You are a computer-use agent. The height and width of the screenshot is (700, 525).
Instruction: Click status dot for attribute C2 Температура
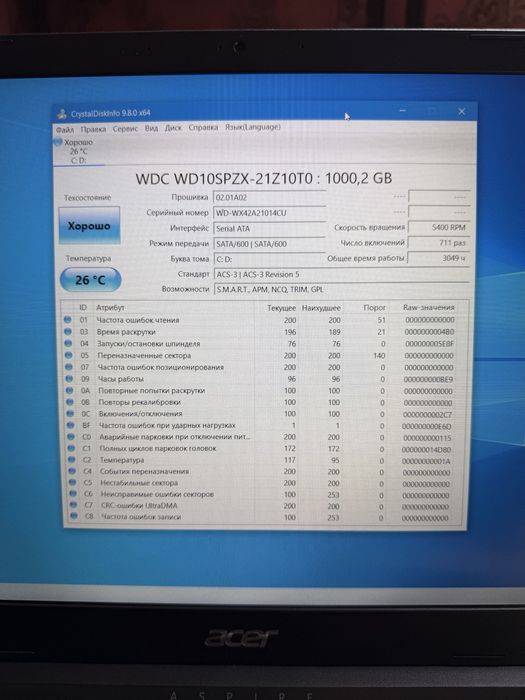(71, 459)
